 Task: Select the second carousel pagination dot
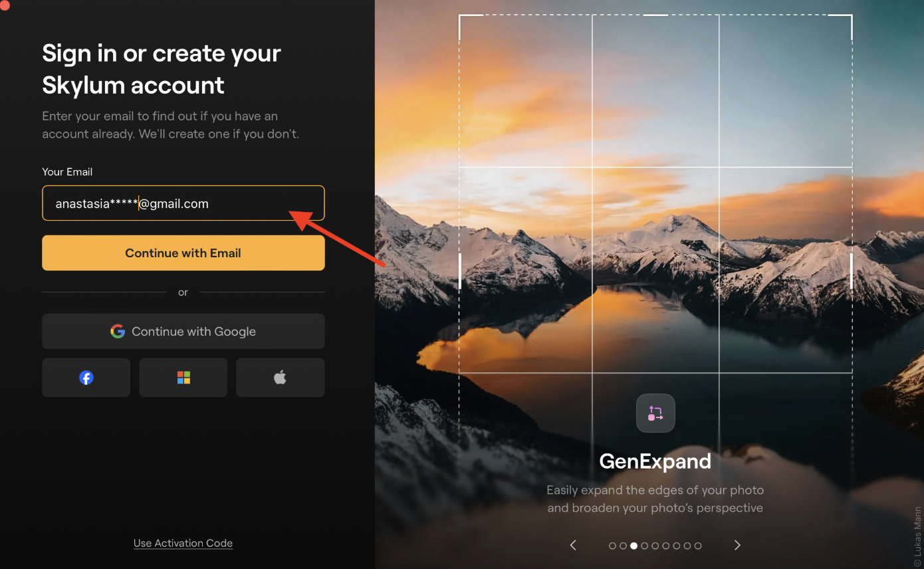(623, 546)
